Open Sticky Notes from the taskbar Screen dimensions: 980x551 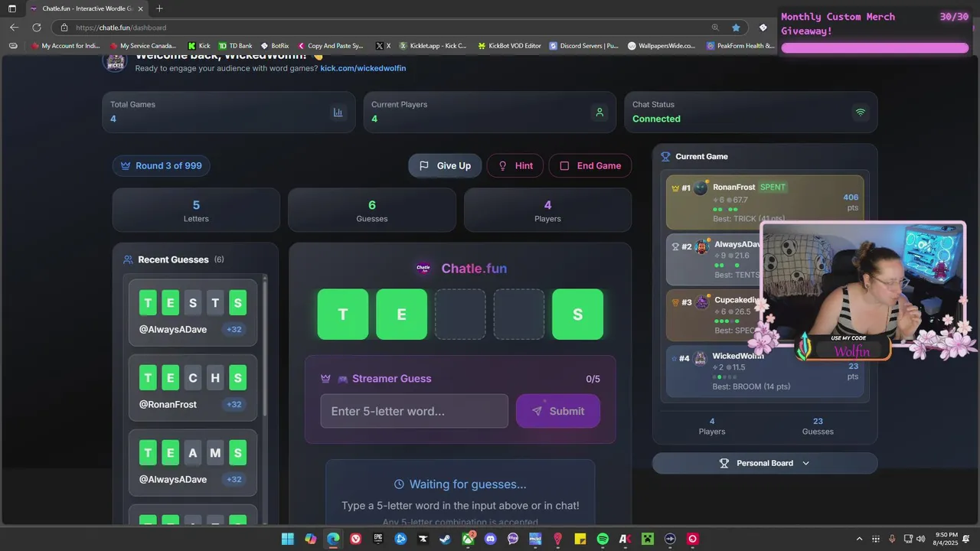580,539
